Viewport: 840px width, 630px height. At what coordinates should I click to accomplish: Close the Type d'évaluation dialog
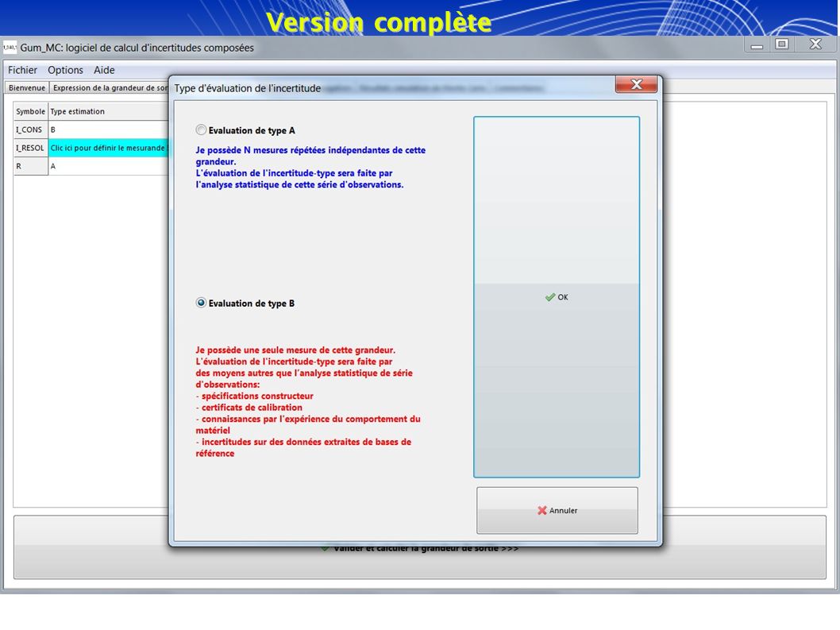tap(636, 85)
